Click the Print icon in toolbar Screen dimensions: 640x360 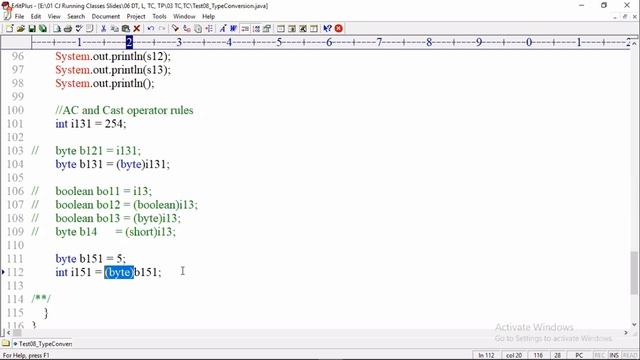click(x=68, y=29)
